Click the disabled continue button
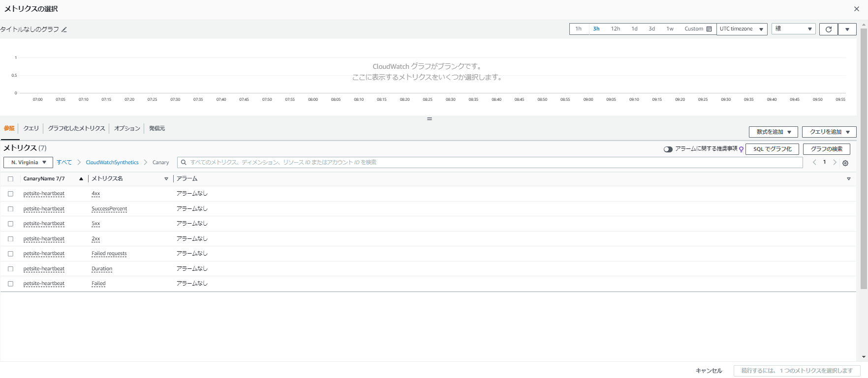The height and width of the screenshot is (378, 868). click(x=797, y=371)
